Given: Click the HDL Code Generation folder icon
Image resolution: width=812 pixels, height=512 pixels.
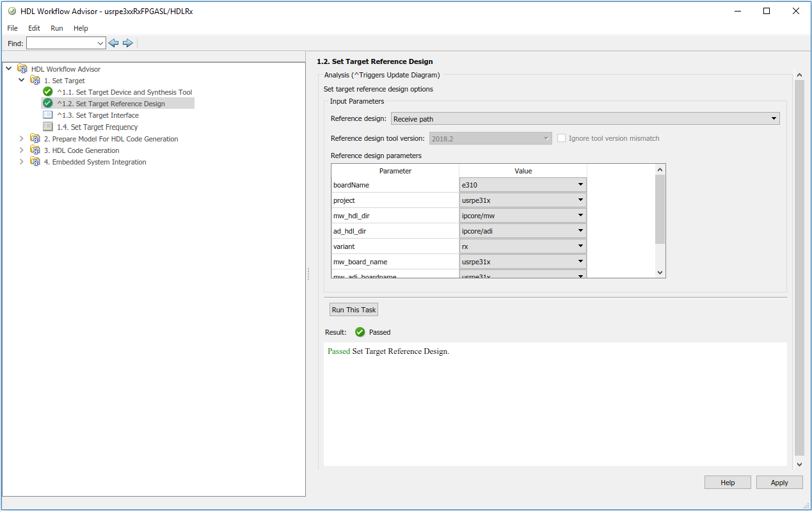Looking at the screenshot, I should 35,150.
